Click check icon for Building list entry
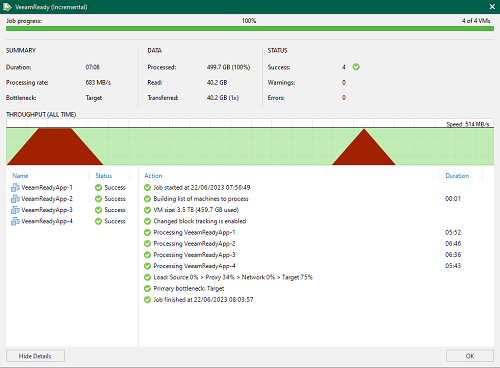The width and height of the screenshot is (500, 368). click(147, 199)
